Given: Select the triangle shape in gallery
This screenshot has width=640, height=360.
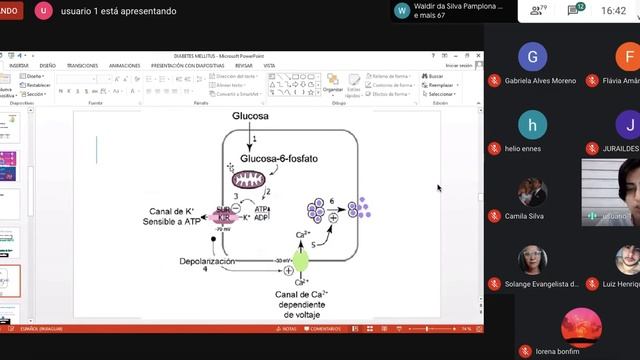Looking at the screenshot, I should (272, 85).
